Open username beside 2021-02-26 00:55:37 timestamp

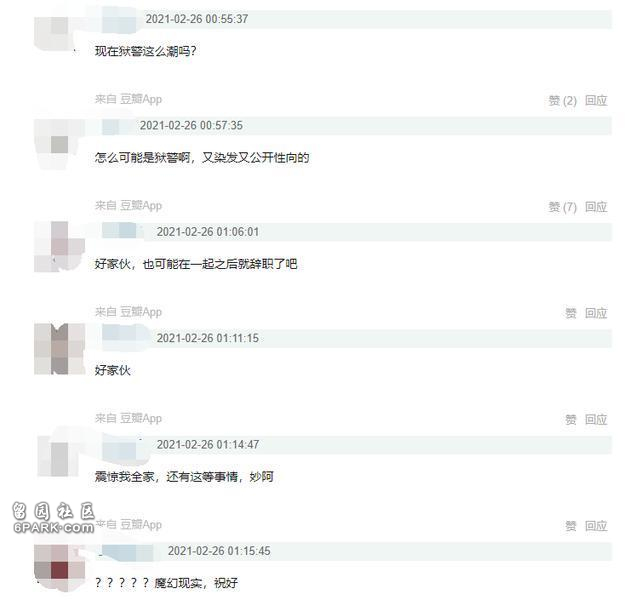119,19
